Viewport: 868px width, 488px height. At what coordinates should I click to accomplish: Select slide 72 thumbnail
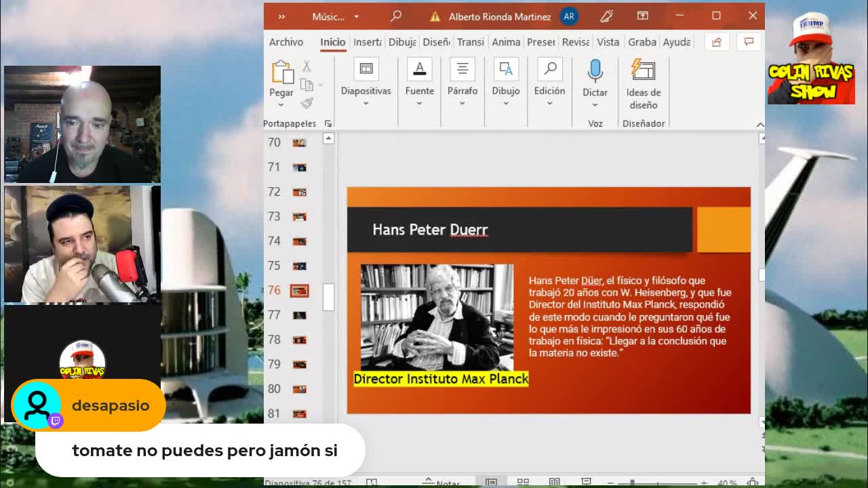tap(299, 192)
